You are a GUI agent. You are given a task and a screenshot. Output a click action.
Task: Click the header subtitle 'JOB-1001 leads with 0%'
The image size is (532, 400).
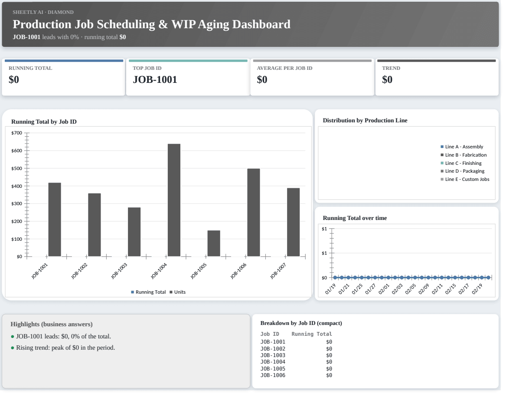click(46, 37)
